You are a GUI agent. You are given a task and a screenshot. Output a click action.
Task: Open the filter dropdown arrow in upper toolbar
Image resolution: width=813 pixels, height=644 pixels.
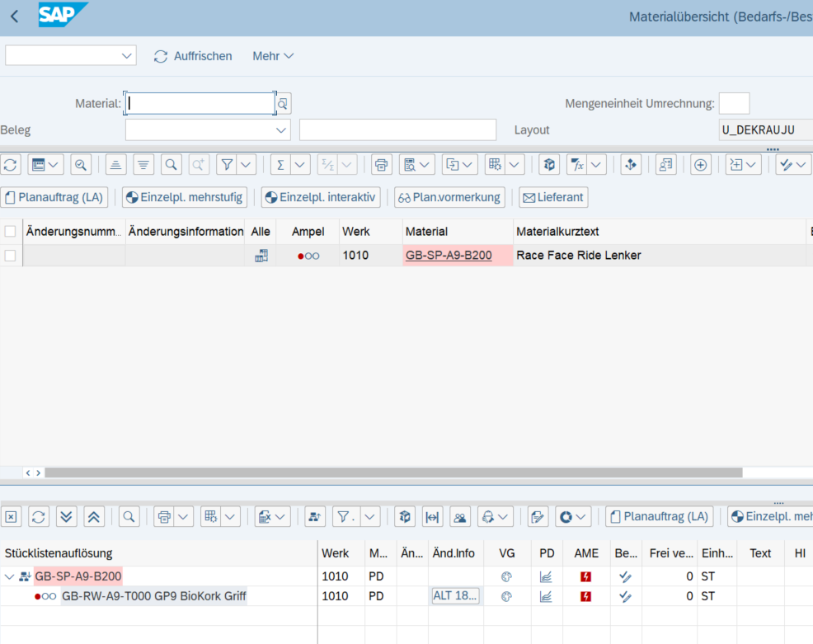(x=246, y=165)
